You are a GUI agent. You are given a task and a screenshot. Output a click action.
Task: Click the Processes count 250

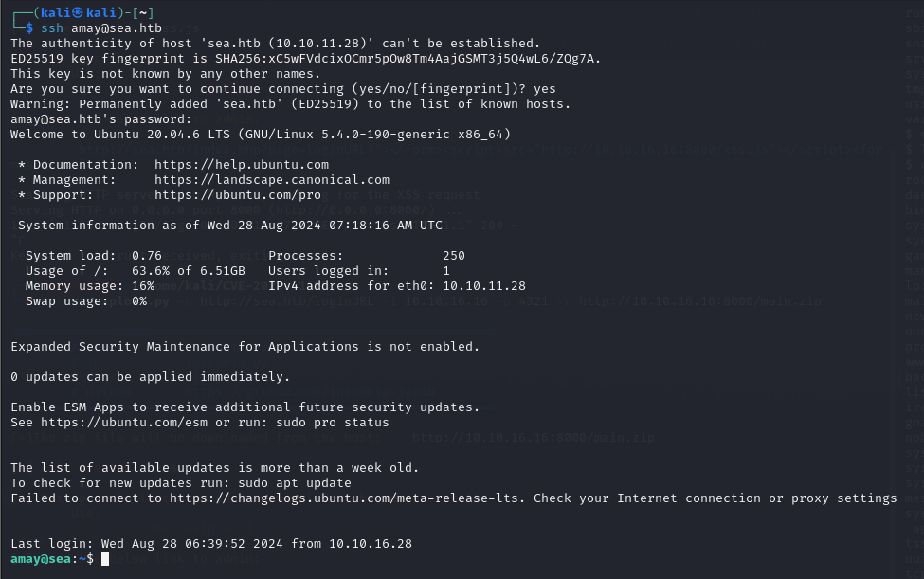(x=454, y=256)
